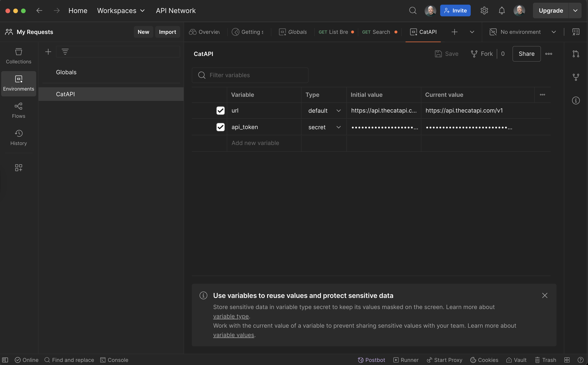Screen dimensions: 588x365
Task: Open the Collections sidebar panel
Action: (19, 56)
